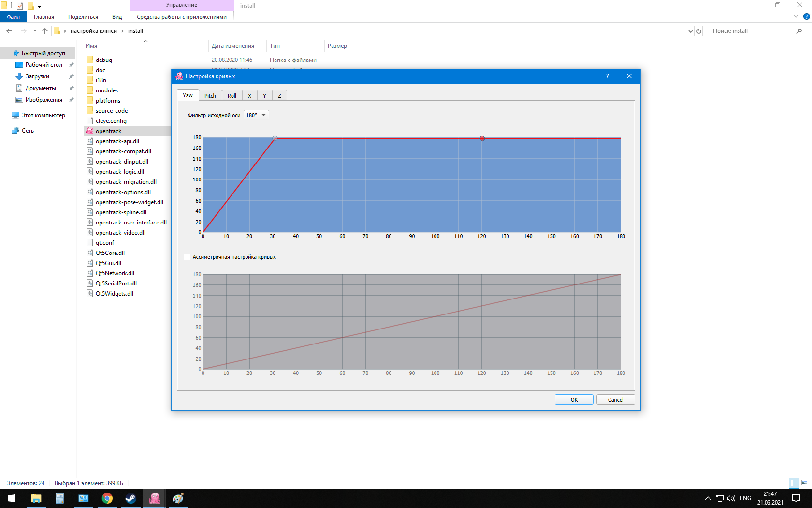Open the Вид ribbon tab
Screen dimensions: 812x508
117,17
